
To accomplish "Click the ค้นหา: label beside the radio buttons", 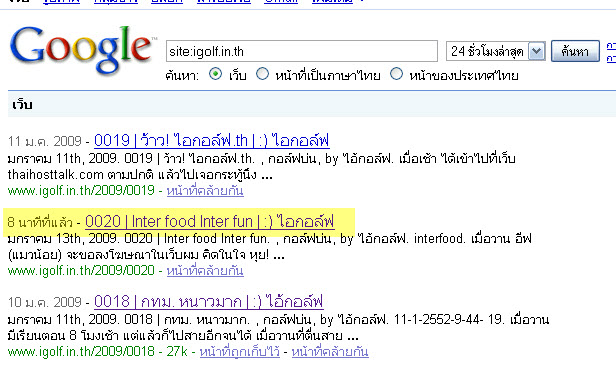I will pos(182,75).
